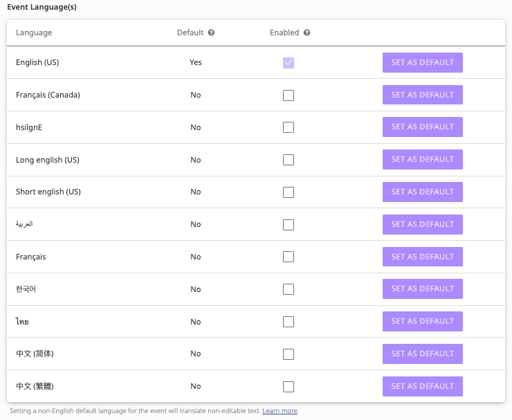Toggle the hsilgnE language checkbox

point(289,127)
